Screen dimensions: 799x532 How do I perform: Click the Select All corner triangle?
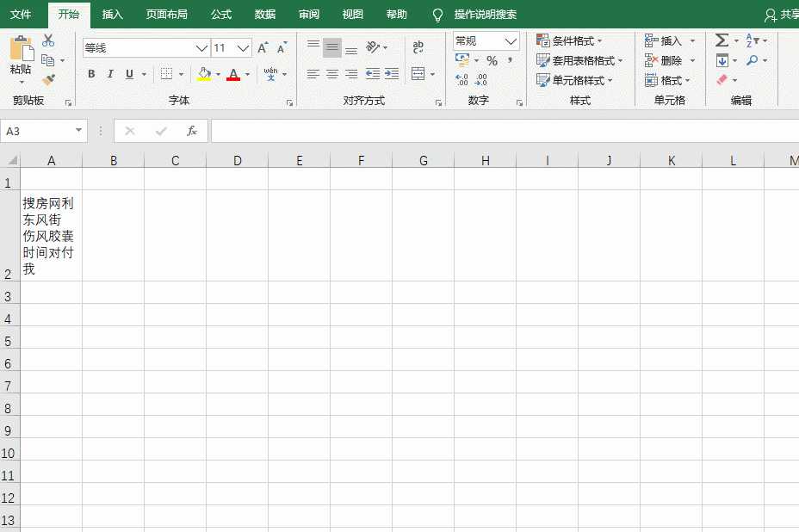tap(10, 160)
